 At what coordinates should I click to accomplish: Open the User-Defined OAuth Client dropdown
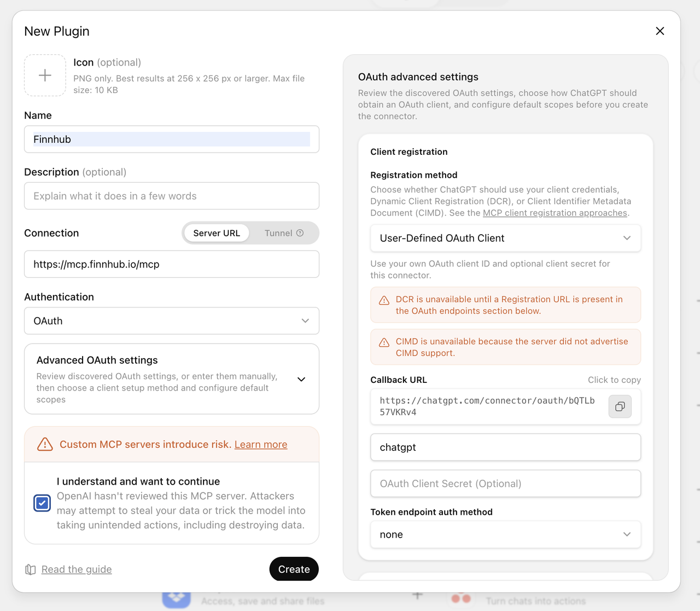[x=505, y=238]
